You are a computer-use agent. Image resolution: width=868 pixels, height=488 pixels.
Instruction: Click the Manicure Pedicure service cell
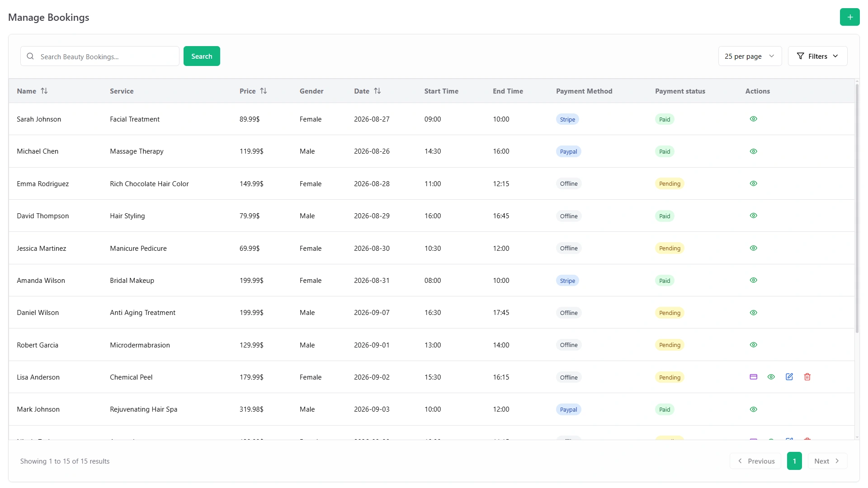pos(138,249)
